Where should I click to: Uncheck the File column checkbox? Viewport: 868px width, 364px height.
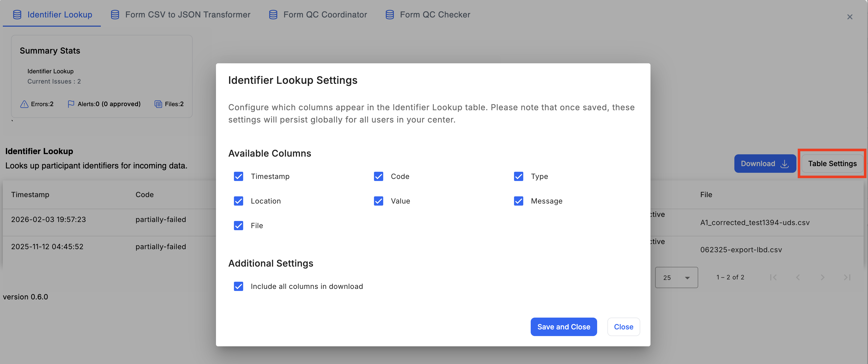point(239,226)
